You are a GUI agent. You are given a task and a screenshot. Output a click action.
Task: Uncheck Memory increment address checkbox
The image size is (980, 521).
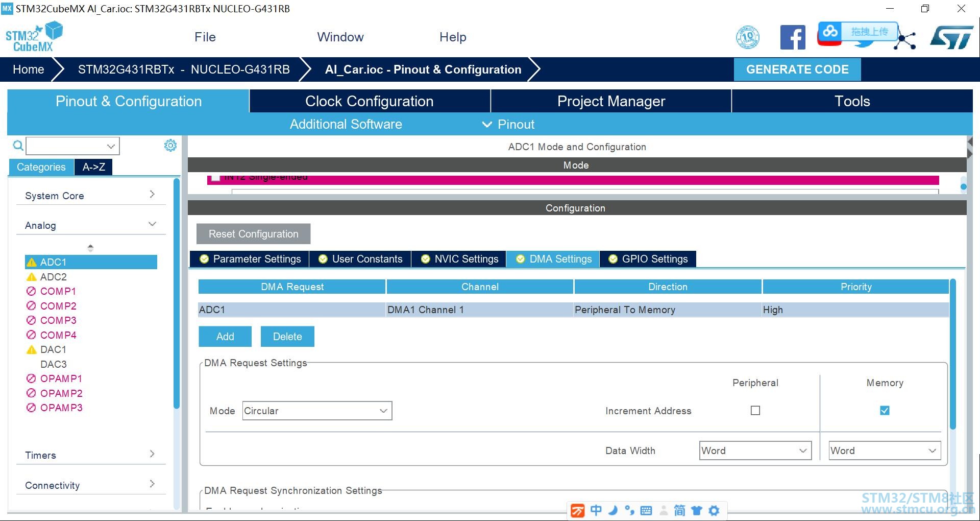point(885,410)
